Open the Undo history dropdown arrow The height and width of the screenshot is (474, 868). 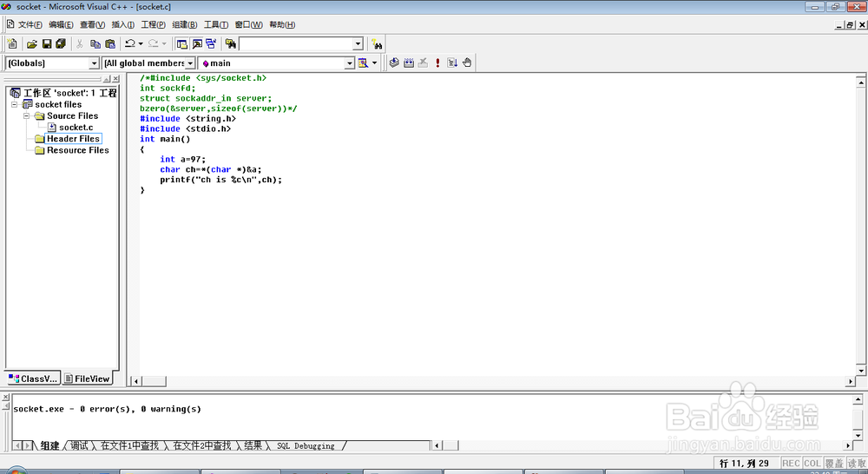pos(141,43)
